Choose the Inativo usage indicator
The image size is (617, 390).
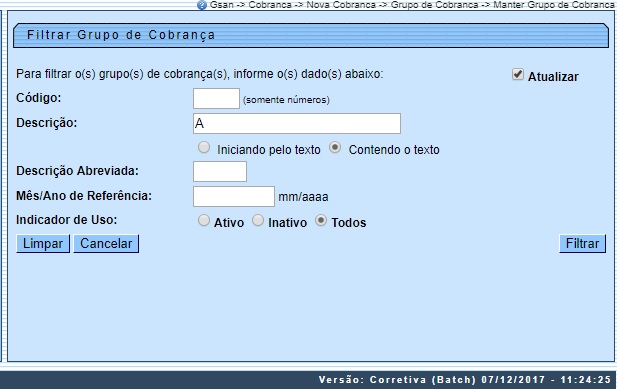click(x=258, y=220)
